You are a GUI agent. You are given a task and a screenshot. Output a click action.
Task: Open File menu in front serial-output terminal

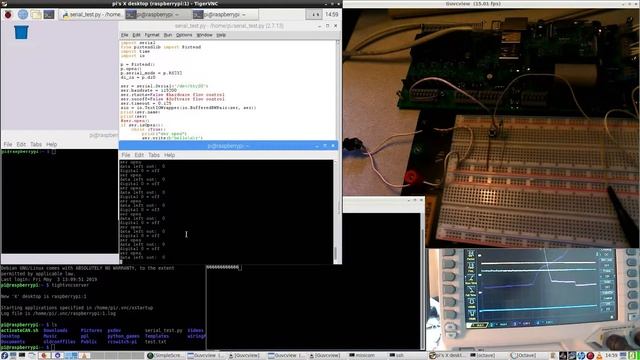click(126, 155)
